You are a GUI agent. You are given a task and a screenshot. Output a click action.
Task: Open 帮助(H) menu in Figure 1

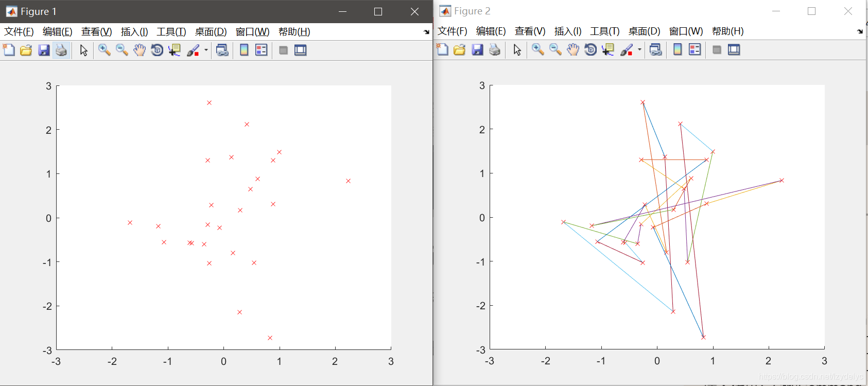(x=294, y=32)
